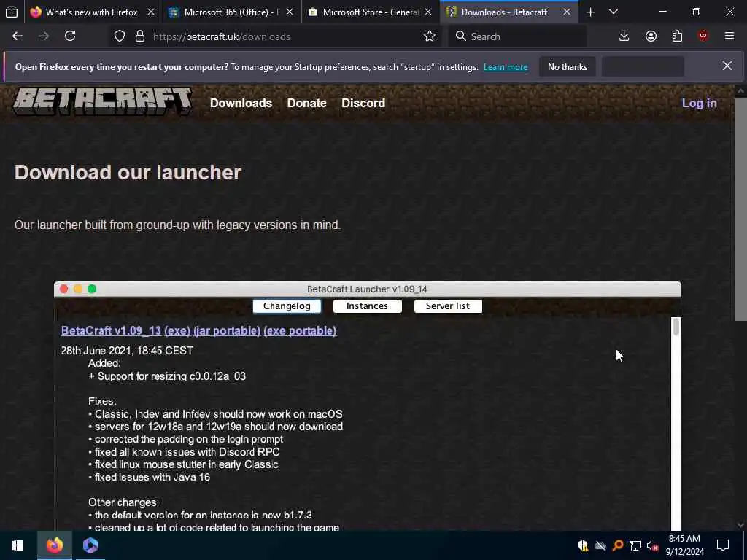Click the site padlock icon
747x560 pixels.
pyautogui.click(x=139, y=36)
